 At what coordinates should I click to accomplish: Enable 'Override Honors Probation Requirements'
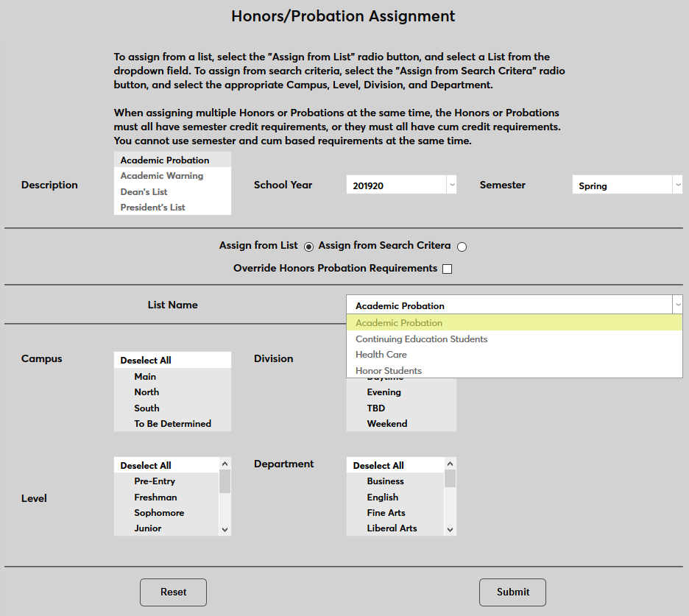447,268
